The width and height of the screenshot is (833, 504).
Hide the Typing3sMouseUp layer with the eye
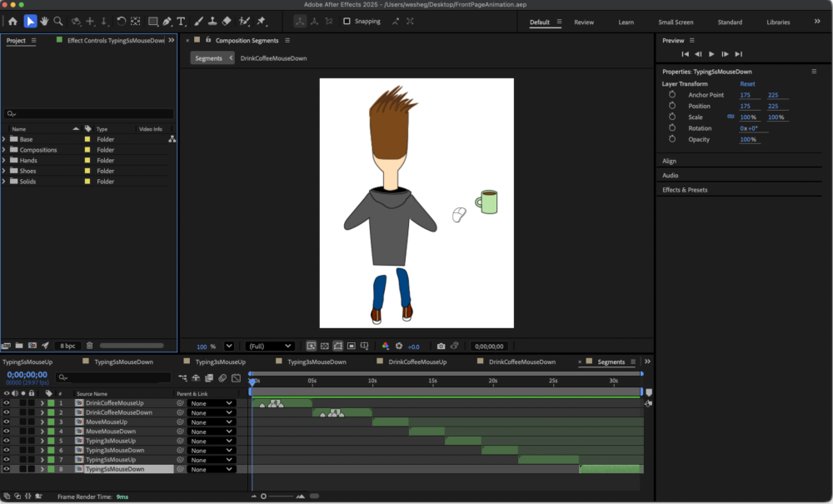click(x=7, y=441)
